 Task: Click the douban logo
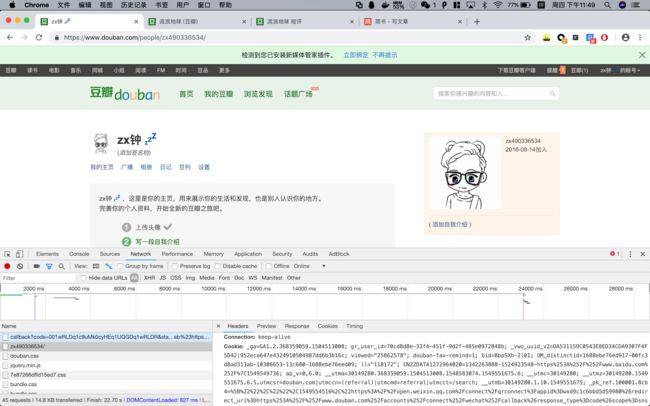click(x=125, y=94)
